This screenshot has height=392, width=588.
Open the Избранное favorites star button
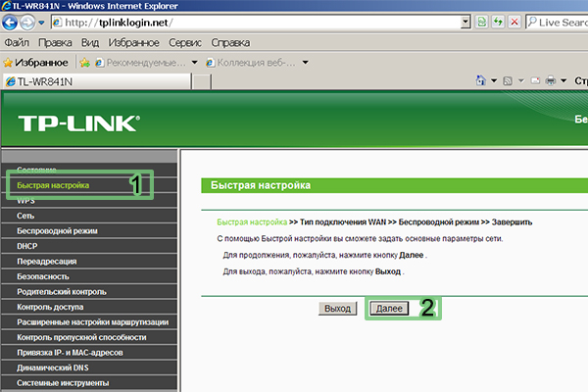pos(35,62)
